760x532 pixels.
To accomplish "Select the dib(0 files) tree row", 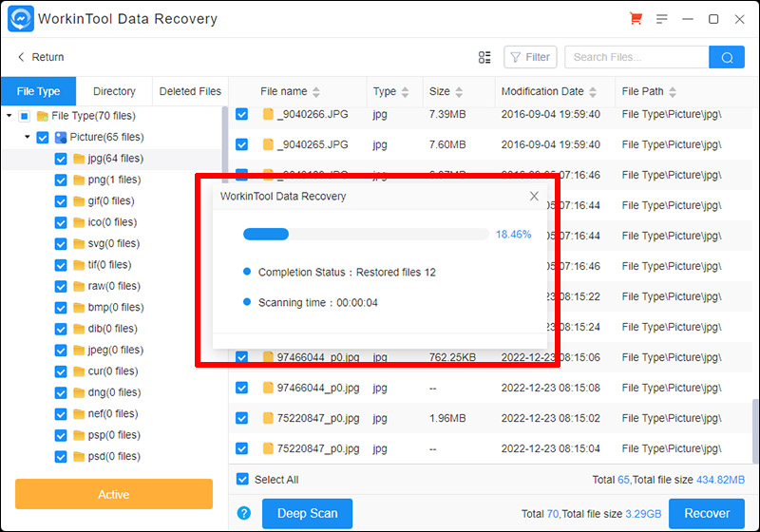I will click(112, 329).
